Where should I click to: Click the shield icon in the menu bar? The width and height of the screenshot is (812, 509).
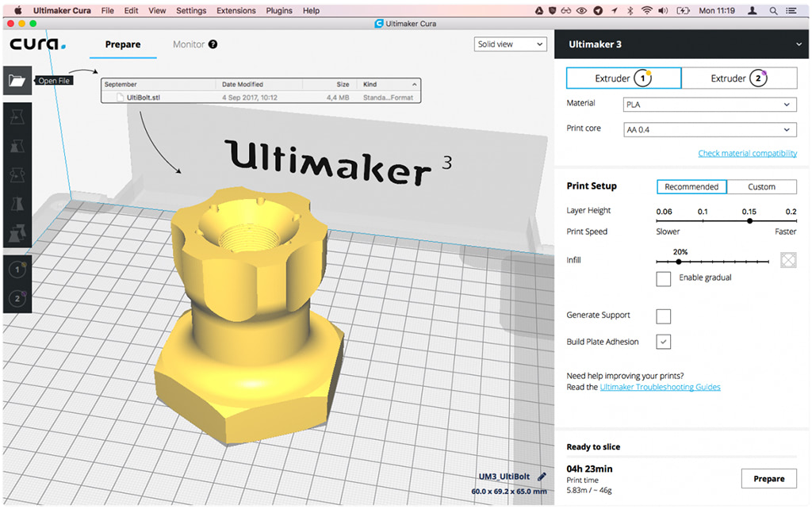pos(552,10)
